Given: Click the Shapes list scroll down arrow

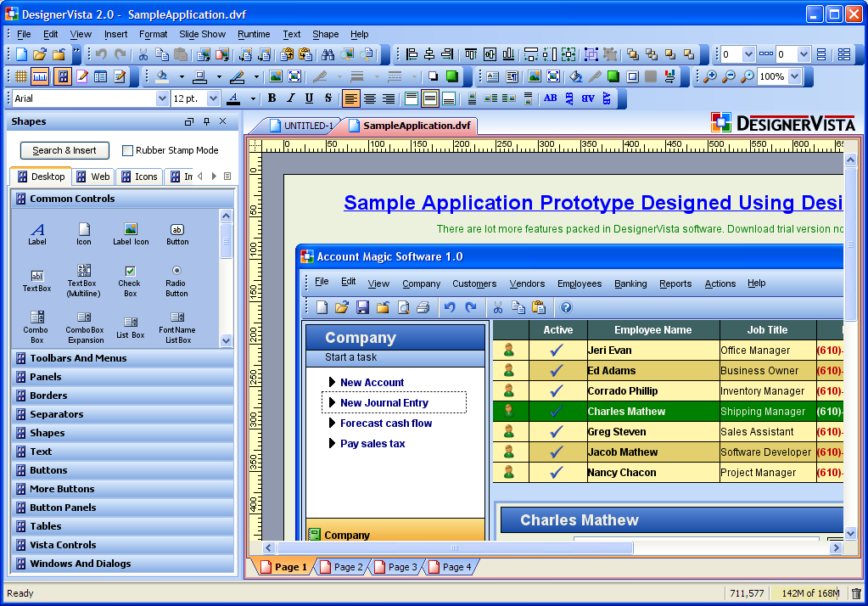Looking at the screenshot, I should 226,340.
